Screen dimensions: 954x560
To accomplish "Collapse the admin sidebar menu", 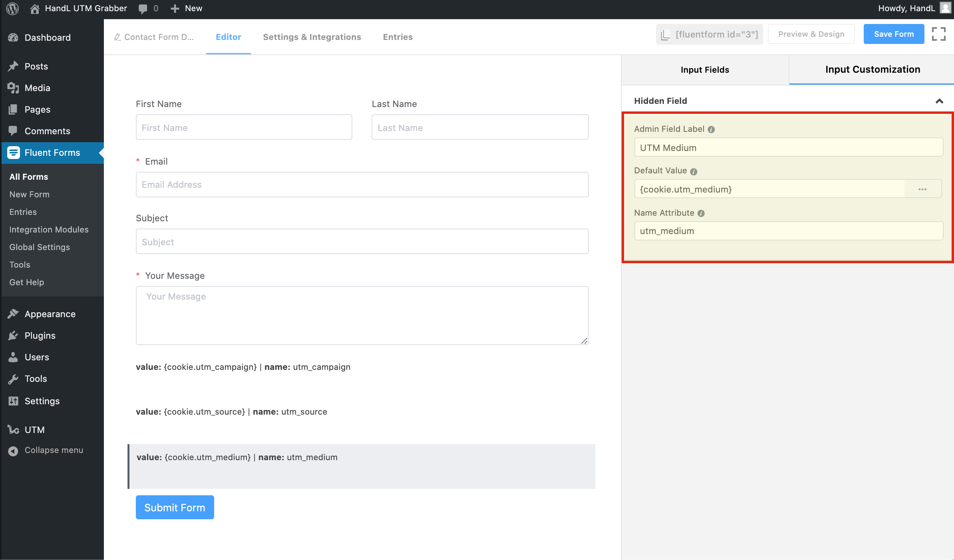I will (54, 450).
